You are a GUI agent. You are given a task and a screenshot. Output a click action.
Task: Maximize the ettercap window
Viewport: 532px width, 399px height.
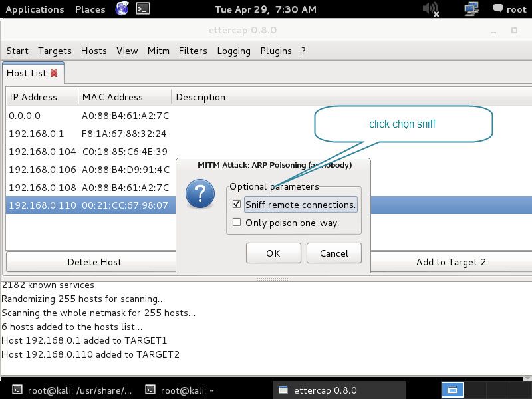point(514,30)
